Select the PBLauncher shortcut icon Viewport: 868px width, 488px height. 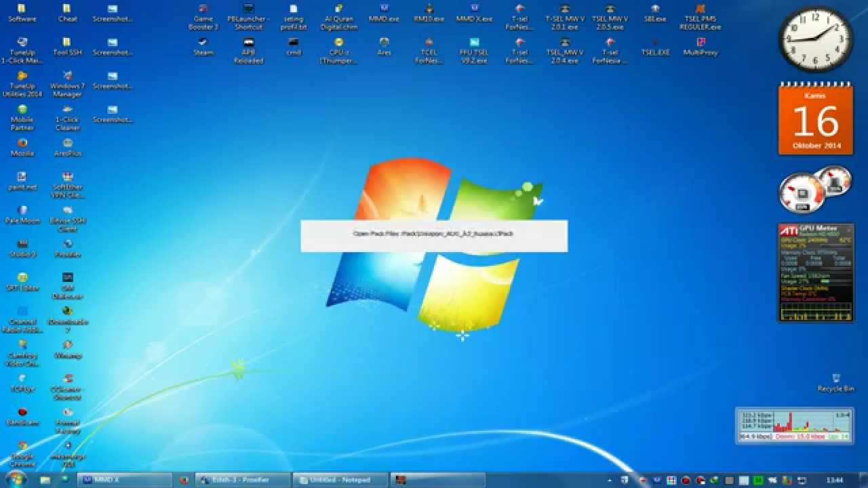(x=248, y=17)
